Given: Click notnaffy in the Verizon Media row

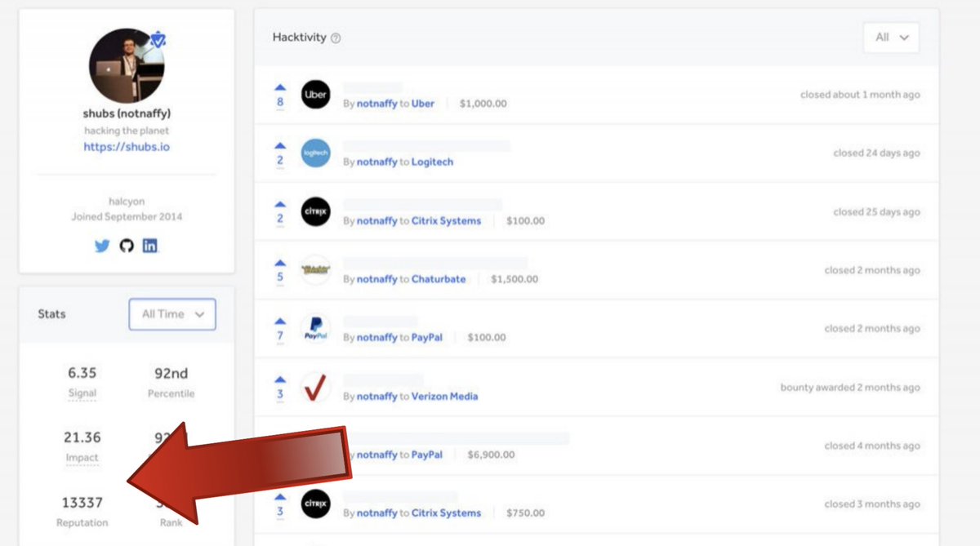Looking at the screenshot, I should click(x=376, y=396).
